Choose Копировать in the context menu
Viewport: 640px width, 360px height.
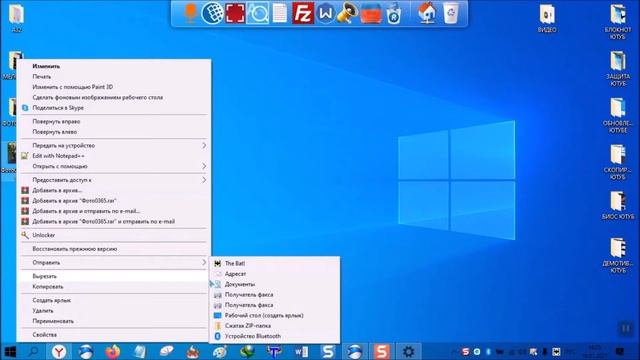click(x=114, y=287)
